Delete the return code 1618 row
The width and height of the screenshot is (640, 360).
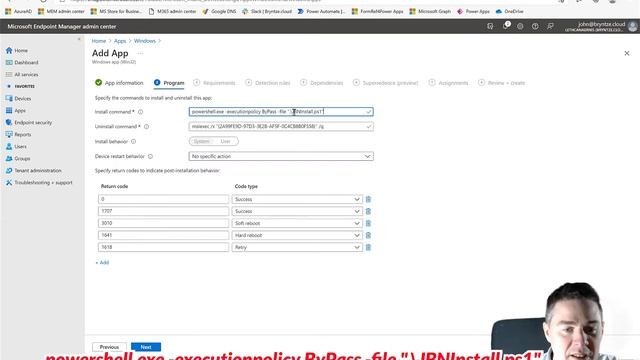[368, 247]
